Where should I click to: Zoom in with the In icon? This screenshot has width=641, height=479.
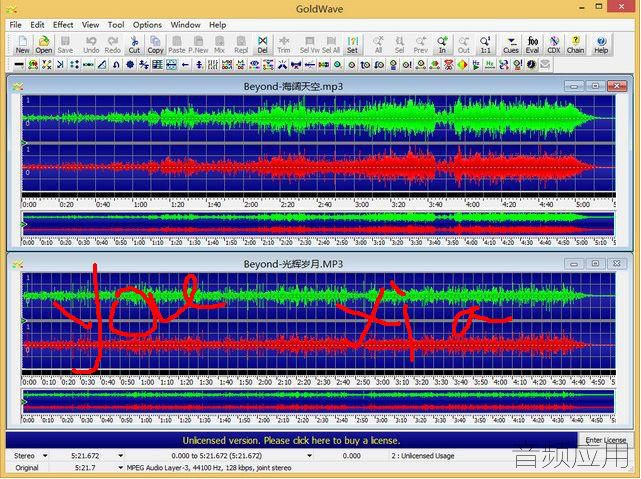[442, 45]
